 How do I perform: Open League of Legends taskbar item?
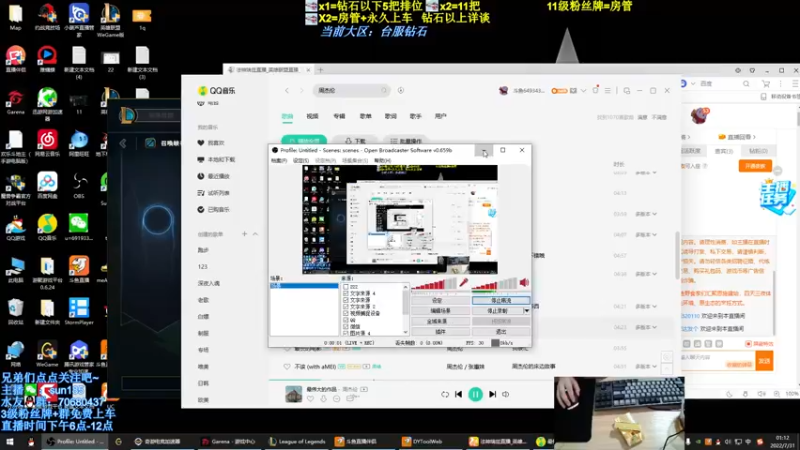297,441
